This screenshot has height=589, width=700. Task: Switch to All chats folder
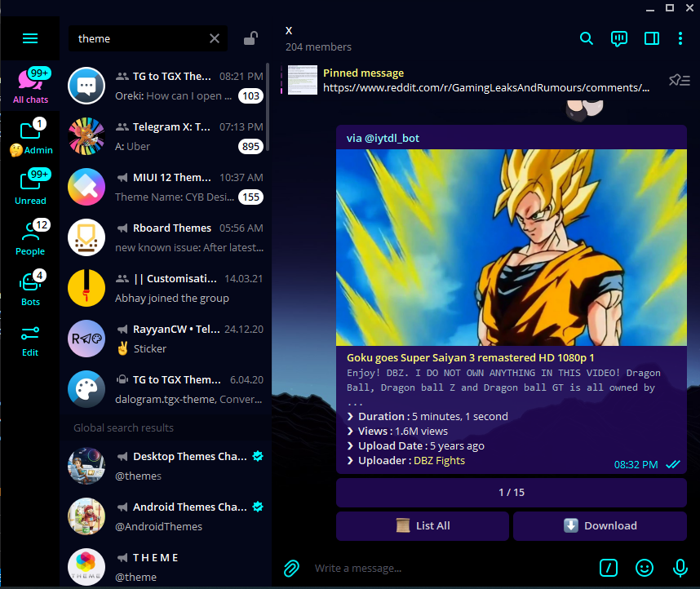30,86
